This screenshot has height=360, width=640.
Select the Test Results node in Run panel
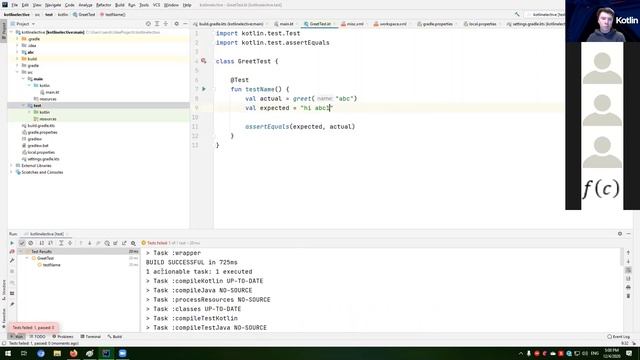click(79, 252)
